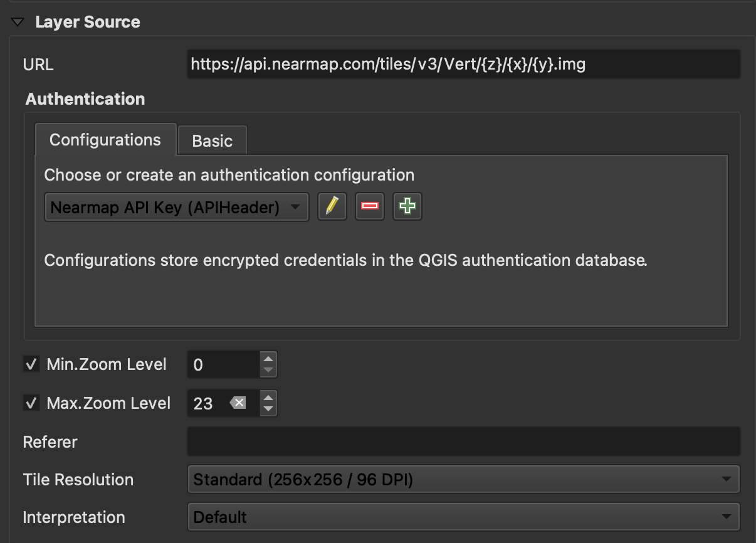Image resolution: width=756 pixels, height=543 pixels.
Task: Increment the Max.Zoom Level value
Action: click(268, 398)
